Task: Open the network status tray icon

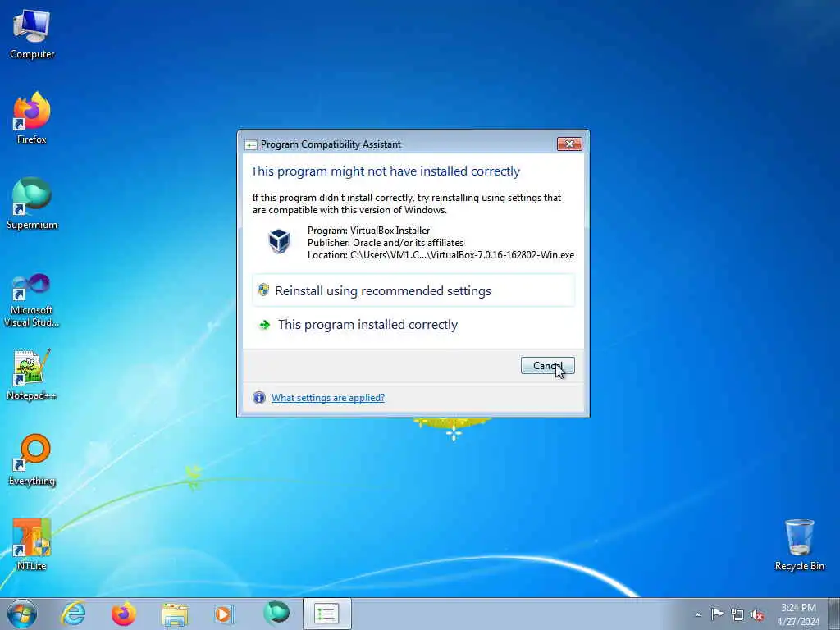Action: tap(737, 614)
